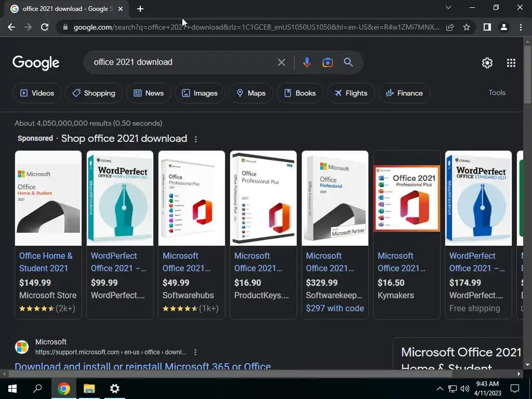Open sponsored ads info menu
This screenshot has width=532, height=399.
pyautogui.click(x=196, y=139)
